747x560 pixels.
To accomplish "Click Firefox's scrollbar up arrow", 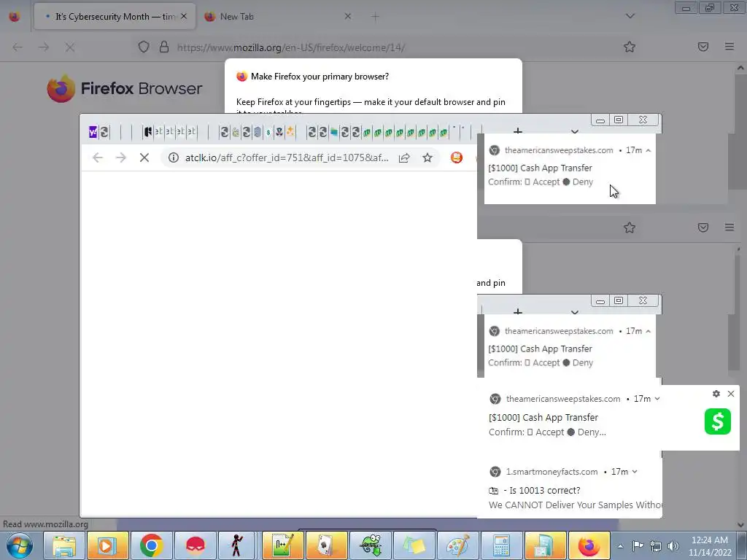I will [x=740, y=68].
